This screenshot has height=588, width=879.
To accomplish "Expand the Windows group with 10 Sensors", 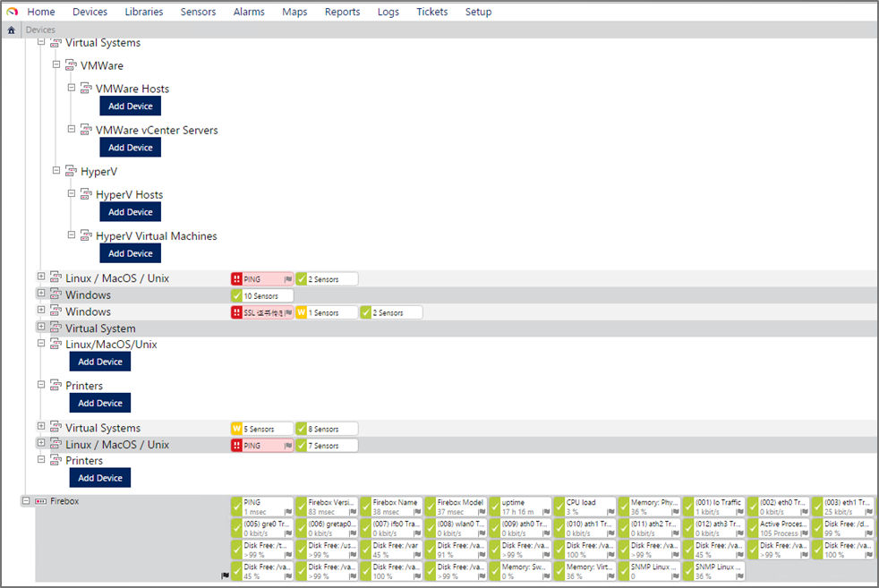I will [x=41, y=294].
